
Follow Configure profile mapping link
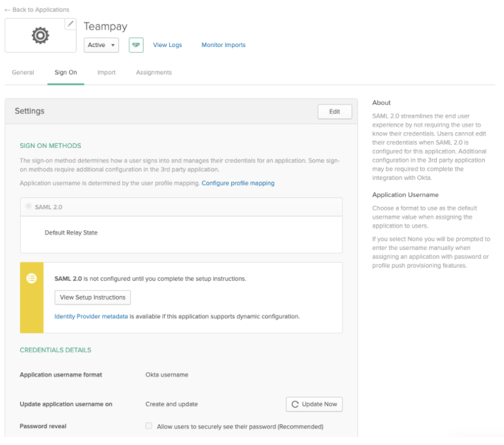(238, 183)
